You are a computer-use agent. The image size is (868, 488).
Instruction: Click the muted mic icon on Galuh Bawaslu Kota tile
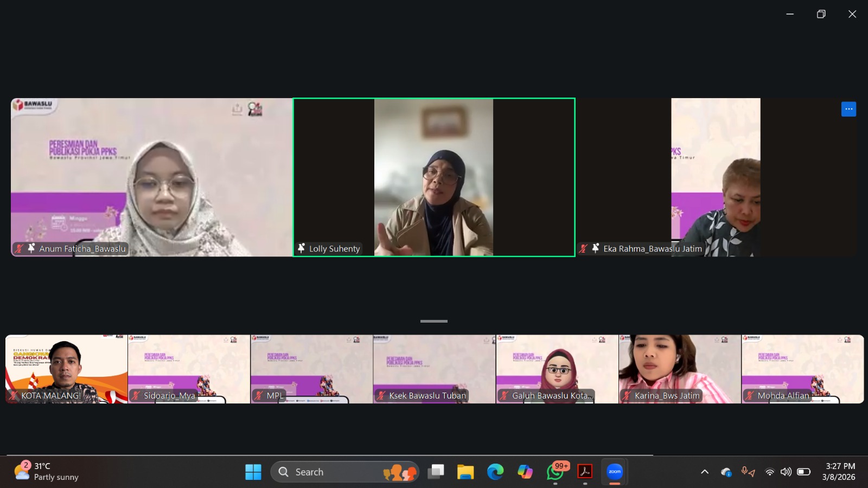(x=504, y=395)
